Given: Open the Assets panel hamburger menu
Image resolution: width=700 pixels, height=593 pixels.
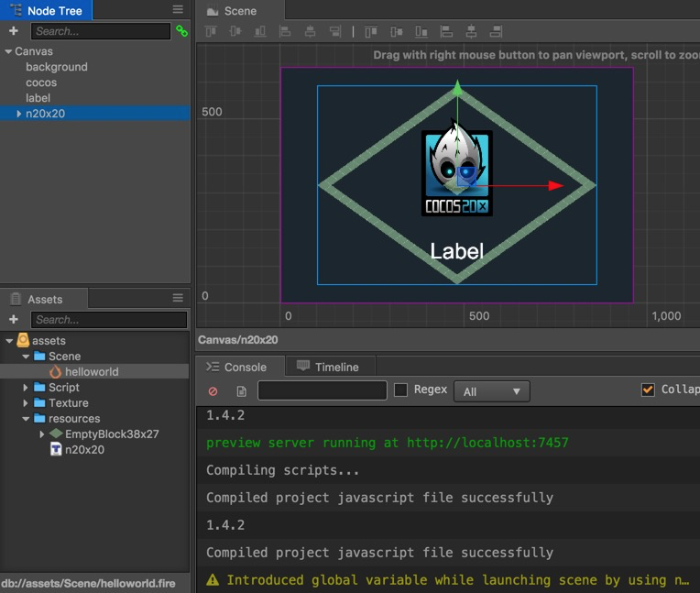Looking at the screenshot, I should coord(178,298).
